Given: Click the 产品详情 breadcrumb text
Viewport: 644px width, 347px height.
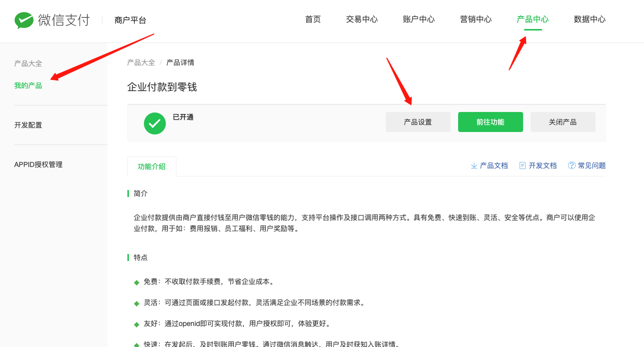Looking at the screenshot, I should tap(180, 62).
